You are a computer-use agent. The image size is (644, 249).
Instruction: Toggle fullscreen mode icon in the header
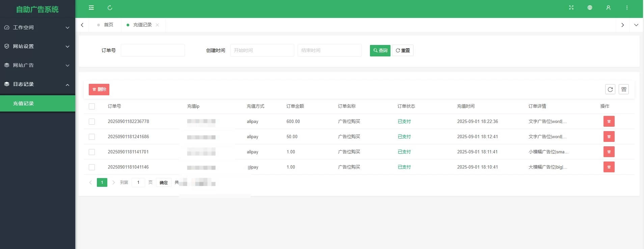point(571,8)
